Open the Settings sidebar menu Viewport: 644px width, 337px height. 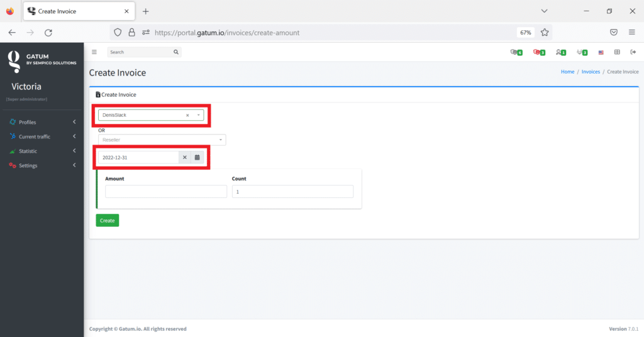(42, 165)
